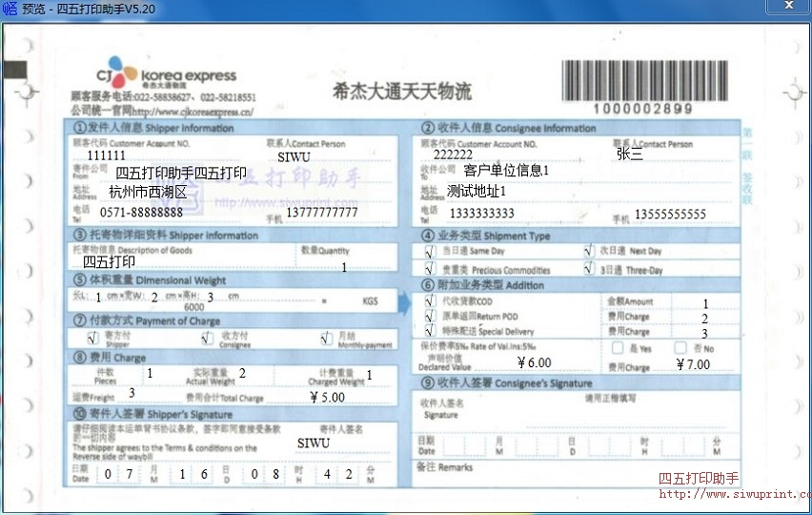The width and height of the screenshot is (812, 515).
Task: Click the shipper Customer Account field 111111
Action: [x=106, y=155]
